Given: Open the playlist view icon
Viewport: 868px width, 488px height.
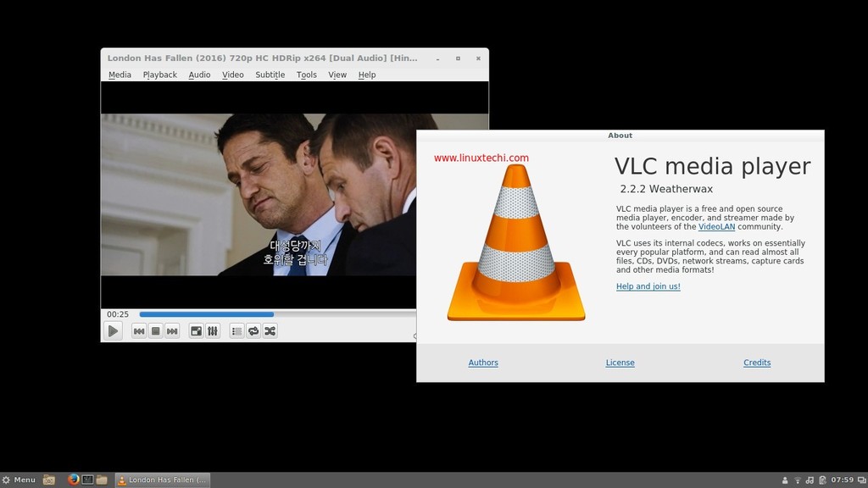Looking at the screenshot, I should click(237, 331).
